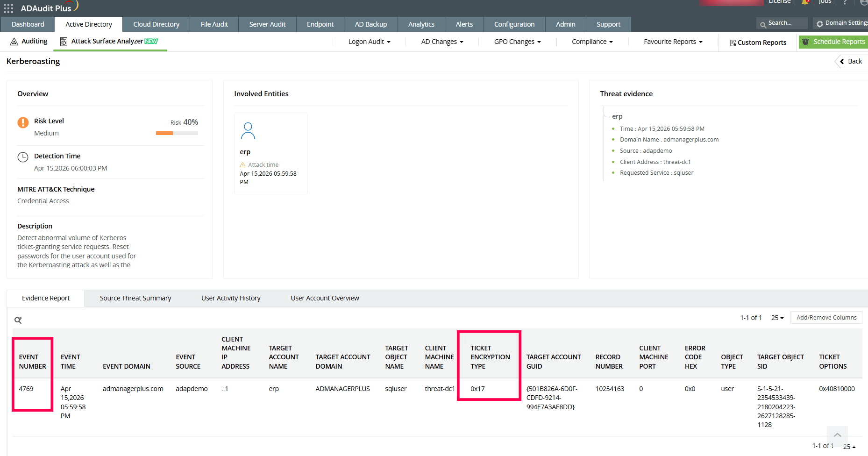
Task: Click the Jobs link
Action: pyautogui.click(x=825, y=2)
